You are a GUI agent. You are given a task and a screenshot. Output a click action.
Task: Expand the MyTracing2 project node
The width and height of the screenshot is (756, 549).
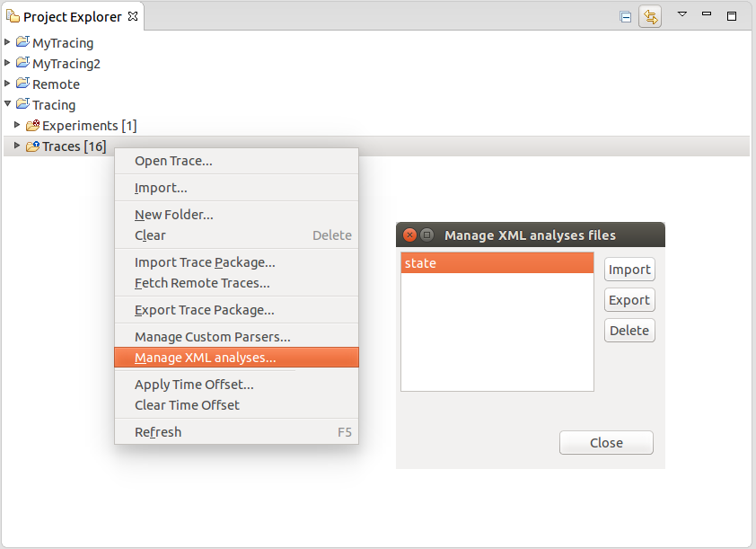[x=8, y=63]
